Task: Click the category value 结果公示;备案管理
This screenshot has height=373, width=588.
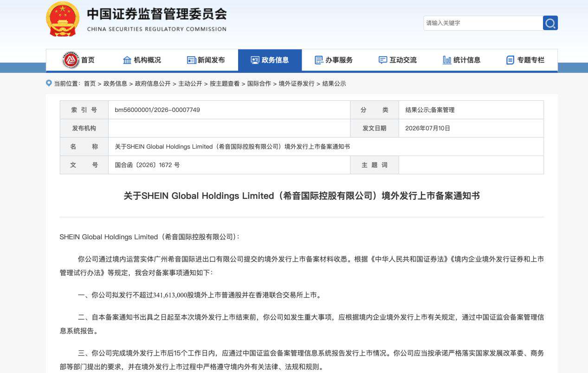Action: tap(430, 110)
